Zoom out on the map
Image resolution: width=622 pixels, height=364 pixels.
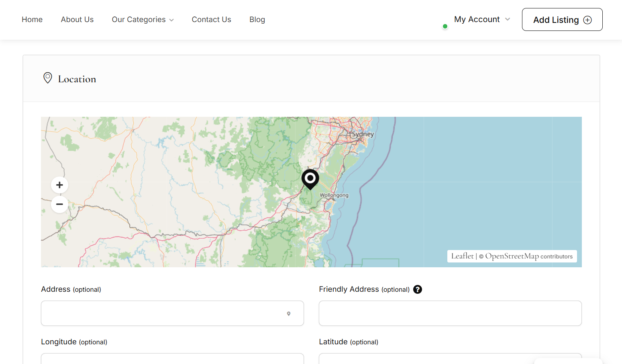click(x=59, y=204)
